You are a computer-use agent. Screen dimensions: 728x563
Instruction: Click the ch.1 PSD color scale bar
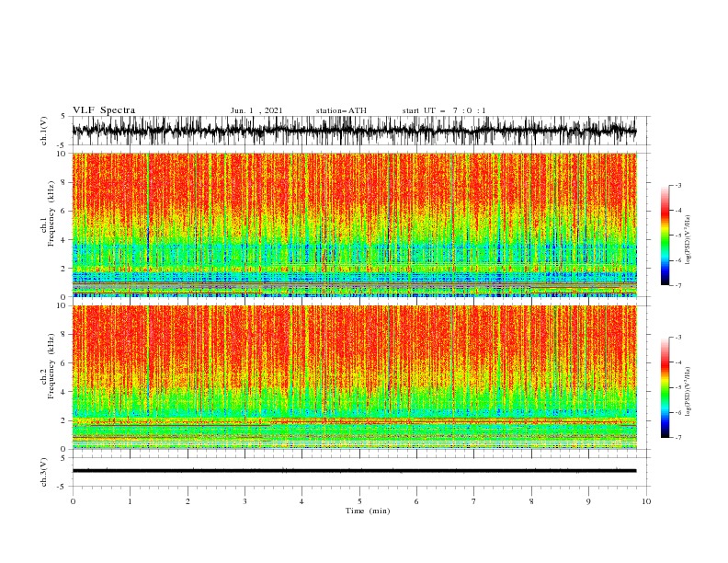point(665,236)
